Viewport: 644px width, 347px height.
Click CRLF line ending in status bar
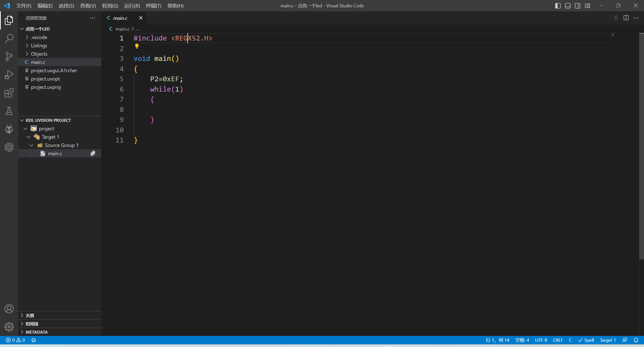click(x=558, y=340)
